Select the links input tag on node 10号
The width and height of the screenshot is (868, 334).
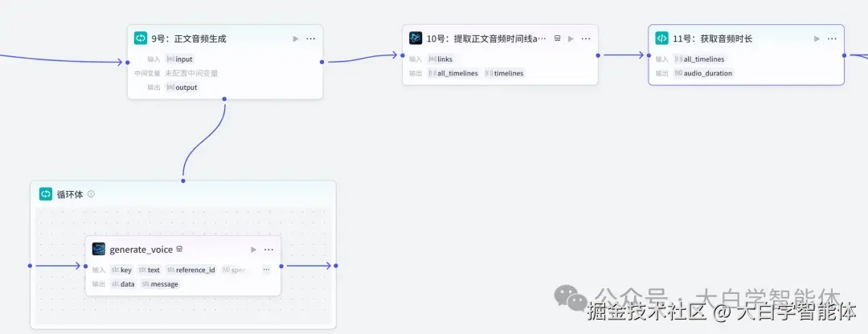coord(440,59)
